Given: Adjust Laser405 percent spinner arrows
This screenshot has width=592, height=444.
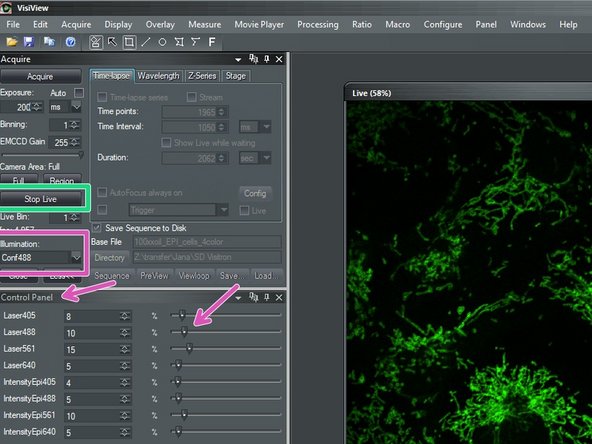Looking at the screenshot, I should pos(125,316).
